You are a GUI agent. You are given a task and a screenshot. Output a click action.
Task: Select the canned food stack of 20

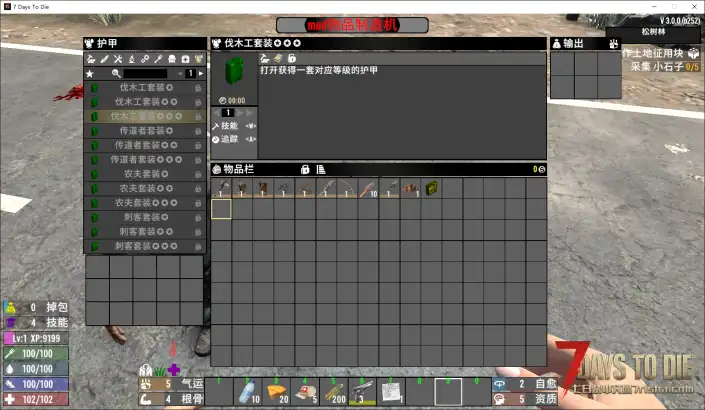277,392
